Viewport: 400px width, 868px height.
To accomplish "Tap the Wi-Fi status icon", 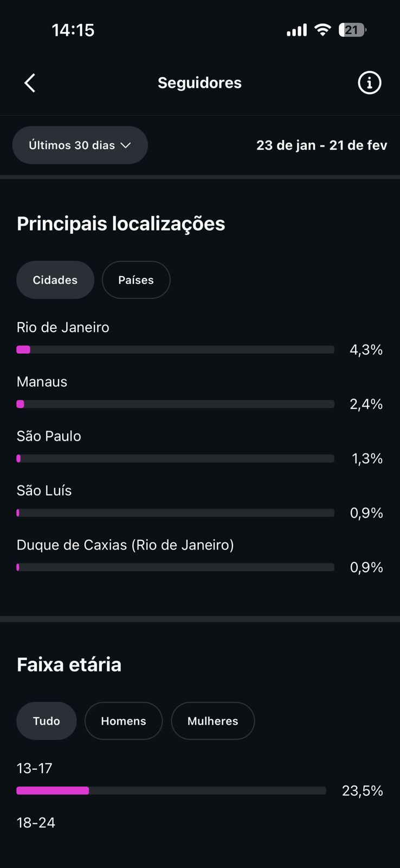I will pos(322,30).
